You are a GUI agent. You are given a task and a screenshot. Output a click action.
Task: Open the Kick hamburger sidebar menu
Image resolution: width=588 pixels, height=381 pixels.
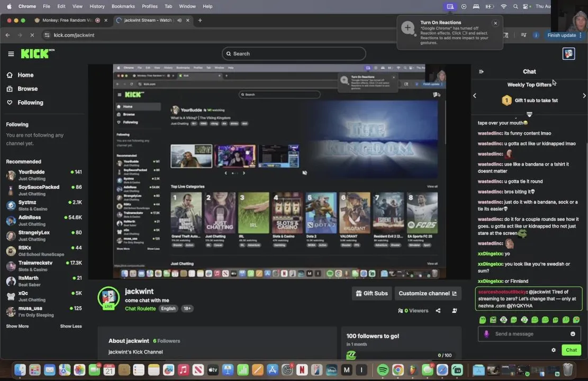(x=11, y=54)
